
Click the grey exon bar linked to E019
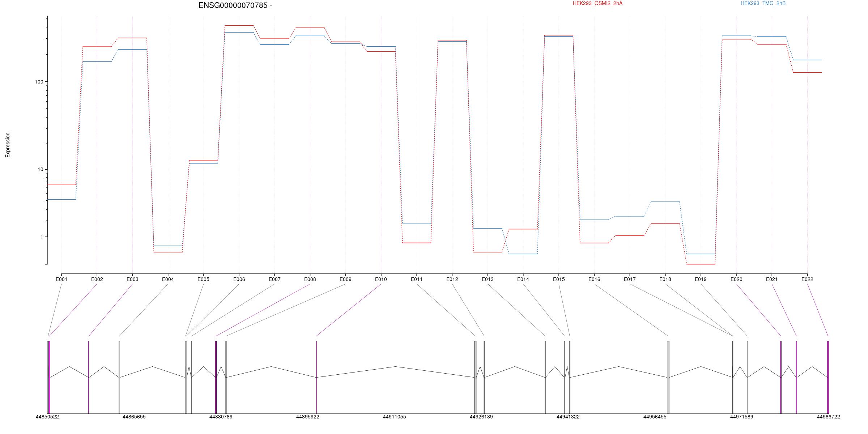pyautogui.click(x=747, y=377)
